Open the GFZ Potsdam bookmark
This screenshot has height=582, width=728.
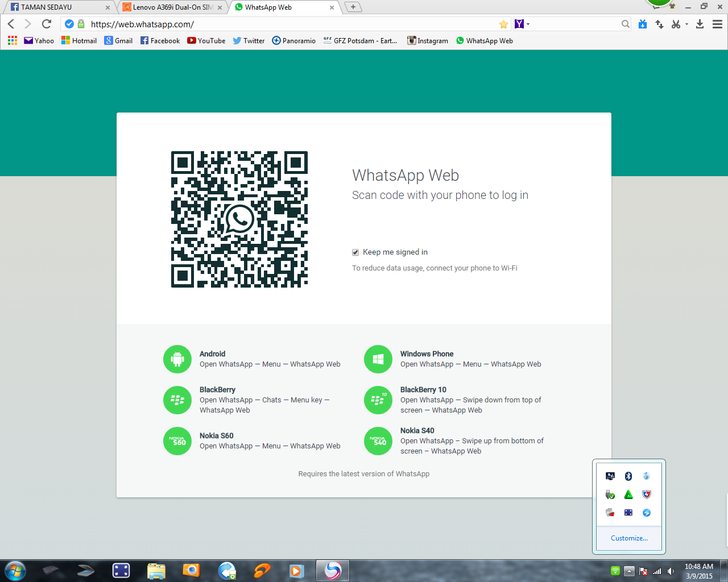click(x=360, y=40)
